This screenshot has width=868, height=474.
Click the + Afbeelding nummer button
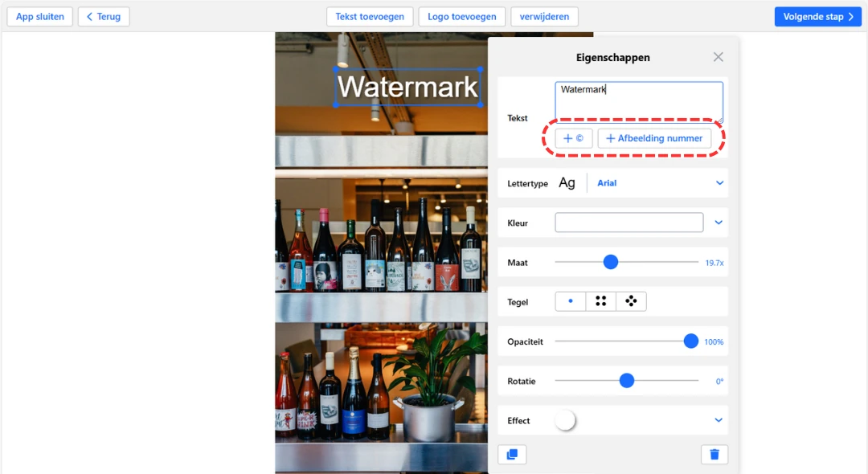click(653, 137)
